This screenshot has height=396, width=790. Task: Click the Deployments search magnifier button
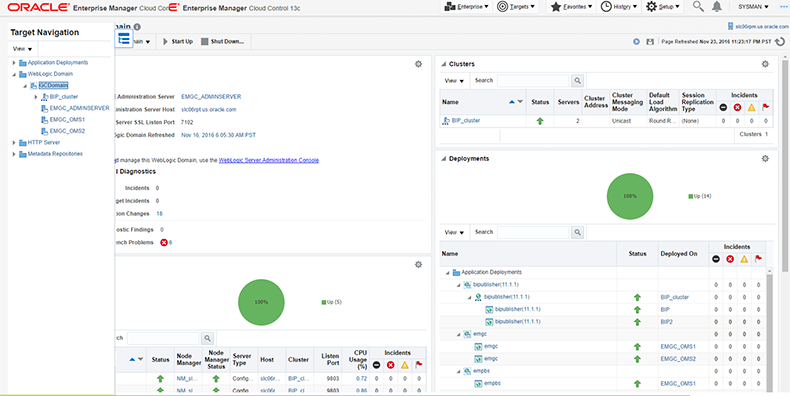[577, 232]
